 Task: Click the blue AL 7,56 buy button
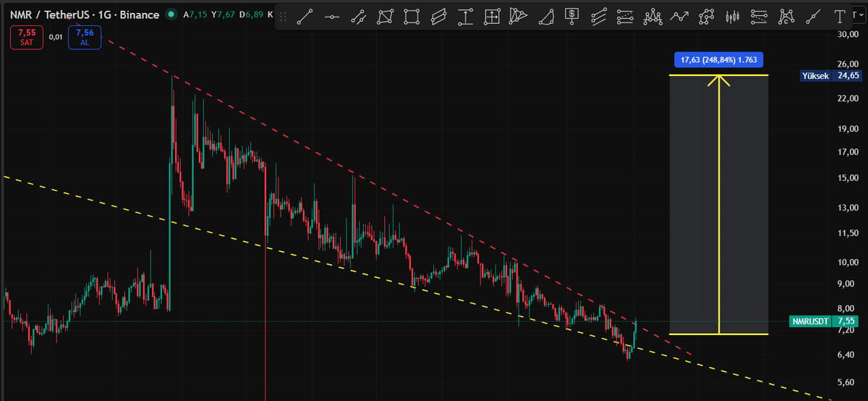coord(85,37)
